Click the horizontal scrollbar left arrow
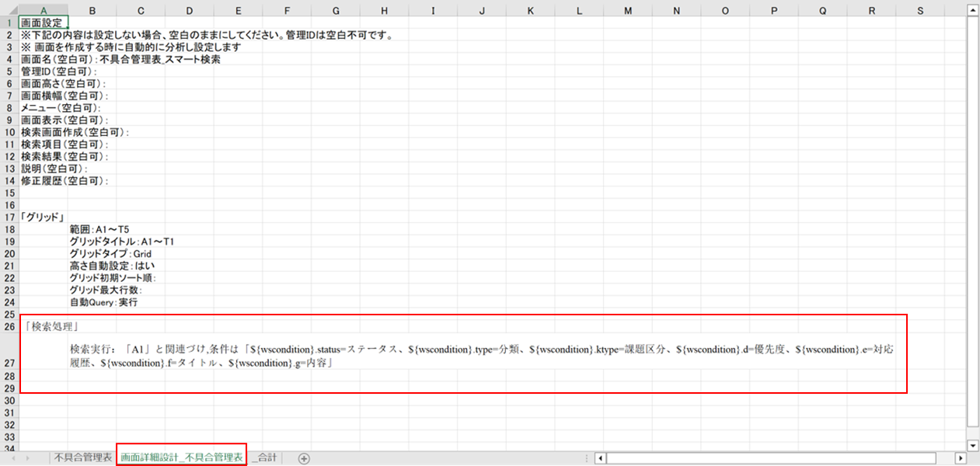 [598, 457]
